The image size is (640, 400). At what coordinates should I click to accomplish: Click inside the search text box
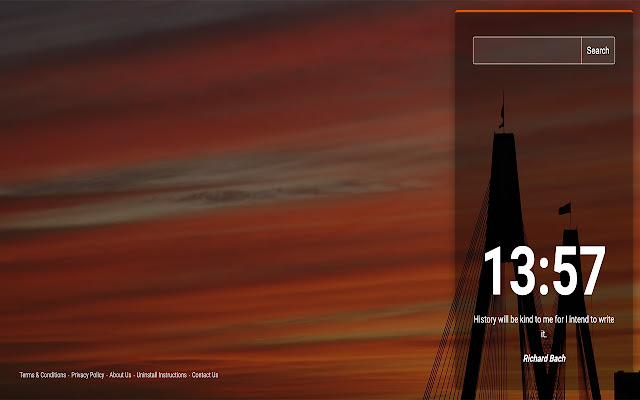[527, 50]
